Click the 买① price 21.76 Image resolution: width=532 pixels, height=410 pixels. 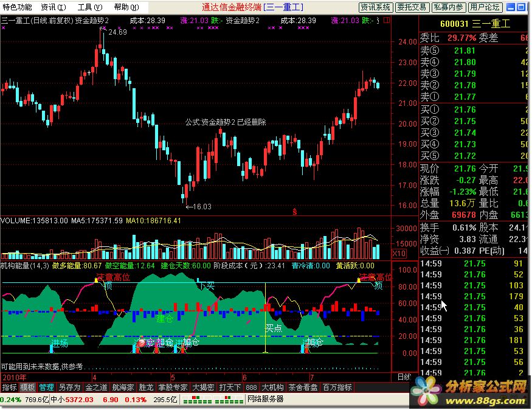[465, 109]
